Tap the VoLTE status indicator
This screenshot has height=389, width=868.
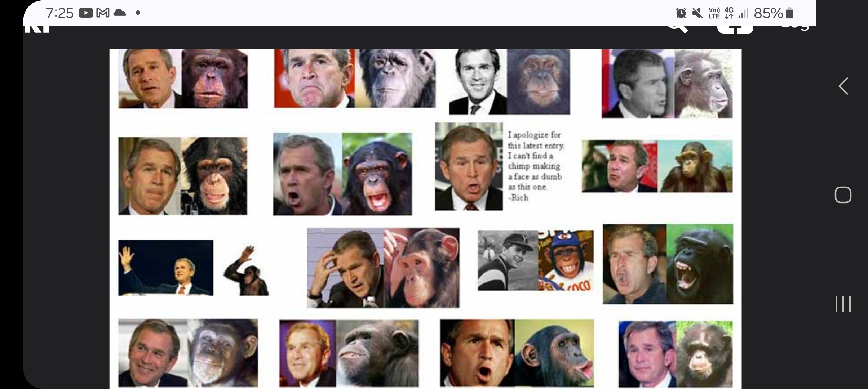tap(714, 13)
